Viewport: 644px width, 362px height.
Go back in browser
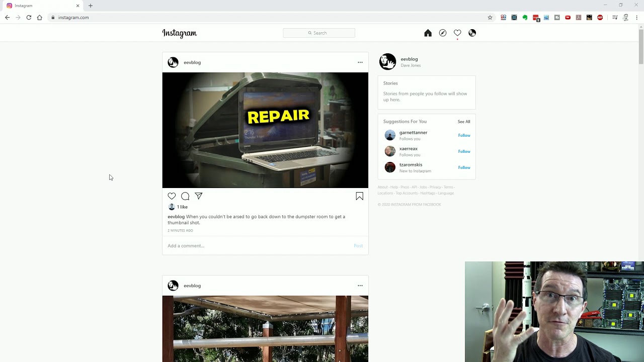(7, 17)
